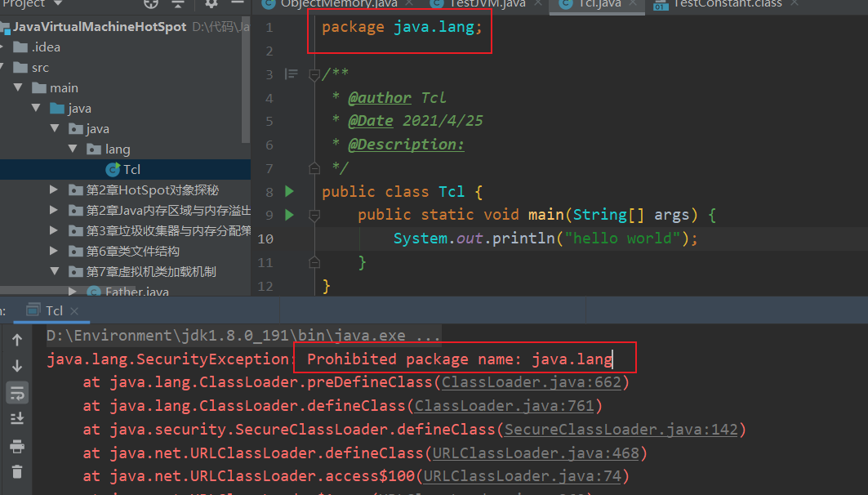Viewport: 868px width, 495px height.
Task: Click the fold end marker on line 11
Action: pos(314,262)
